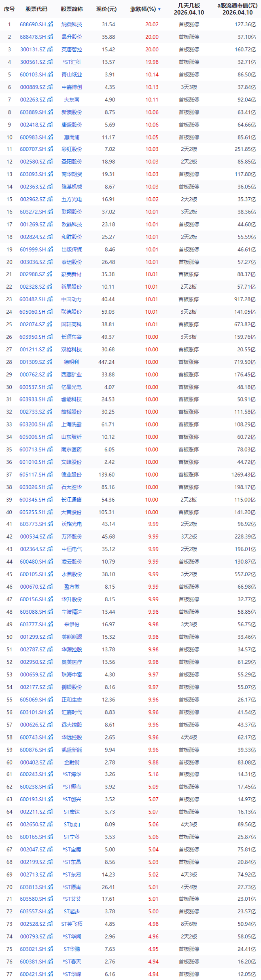Open the 德业股份 stock link
The height and width of the screenshot is (980, 261).
[72, 474]
